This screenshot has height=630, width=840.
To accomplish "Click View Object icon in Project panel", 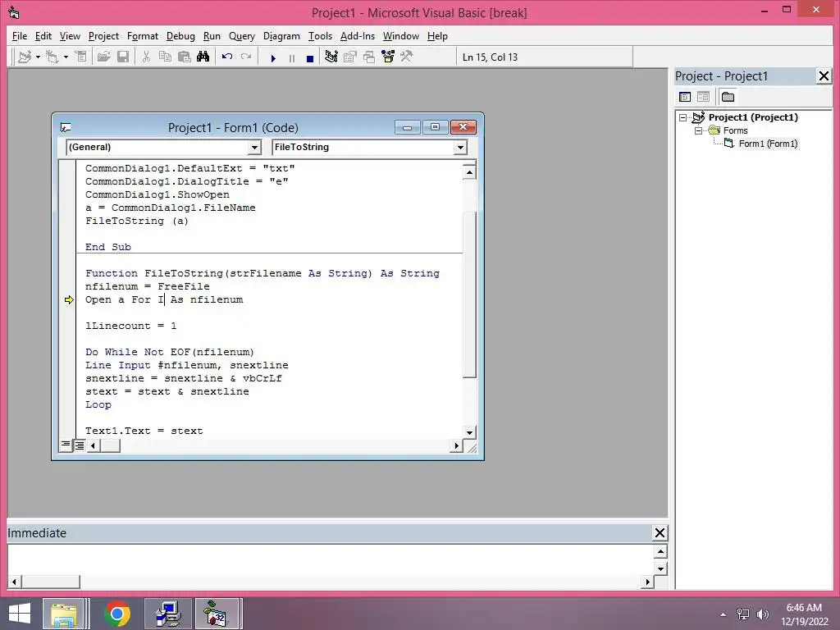I will tap(703, 97).
